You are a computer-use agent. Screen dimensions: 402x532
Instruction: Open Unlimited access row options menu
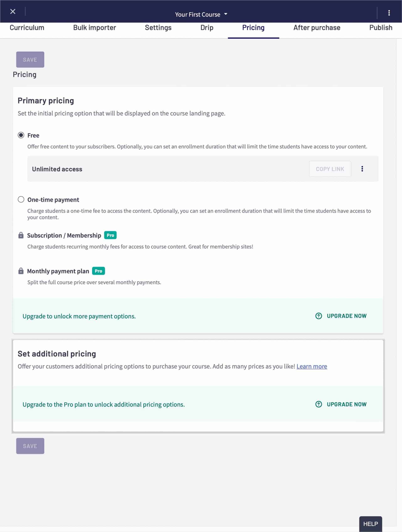[x=362, y=169]
